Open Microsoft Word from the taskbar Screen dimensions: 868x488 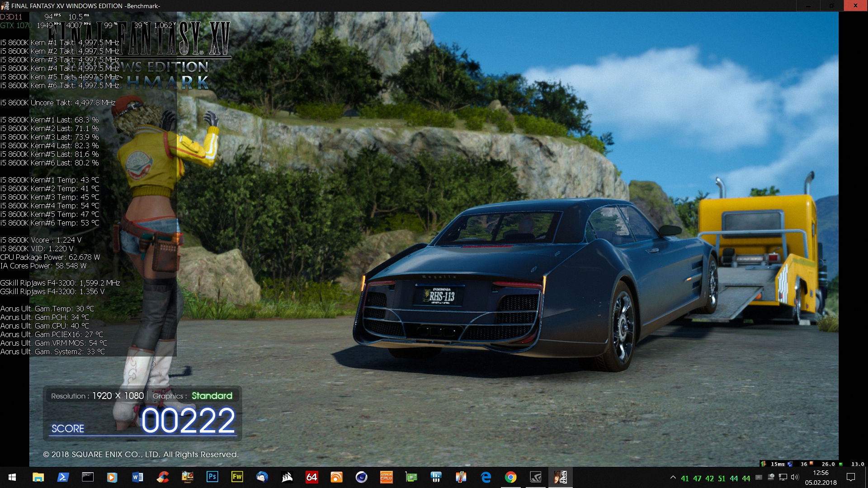[x=137, y=477]
